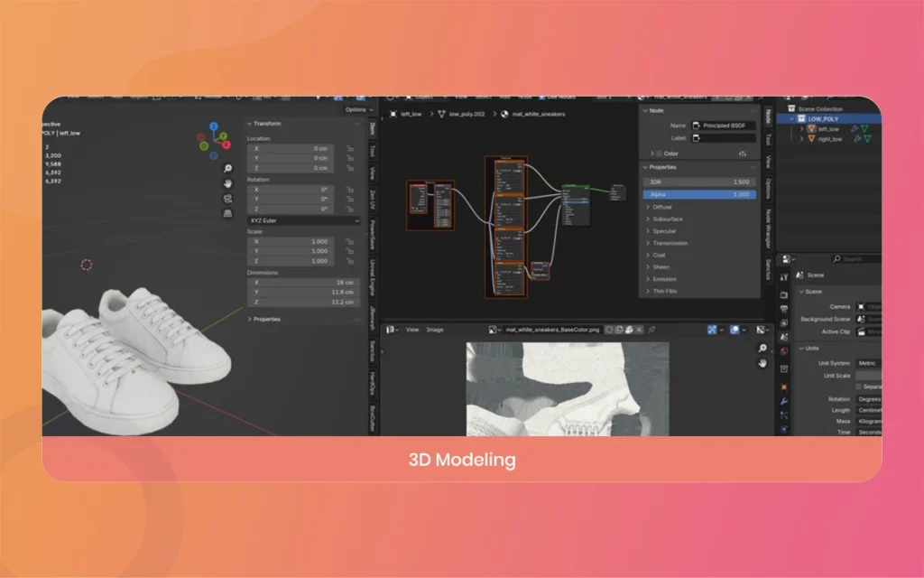924x578 pixels.
Task: Open the Unit System Metric dropdown
Action: [869, 363]
